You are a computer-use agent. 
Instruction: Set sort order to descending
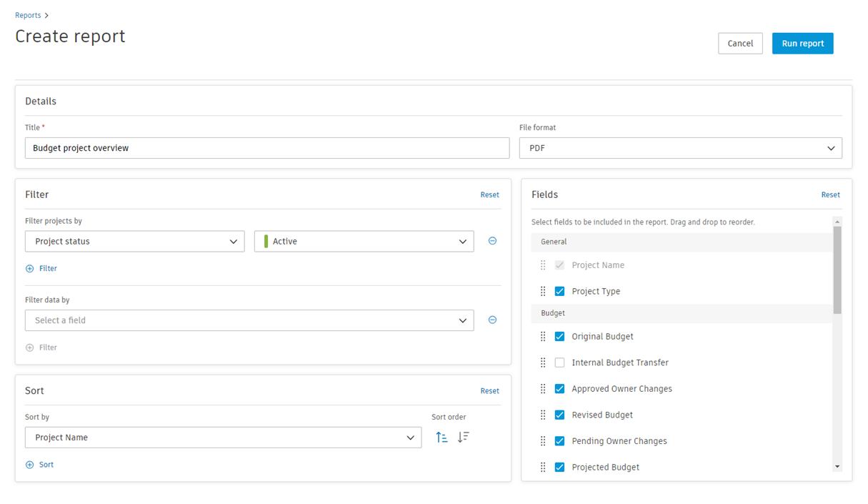click(x=463, y=437)
